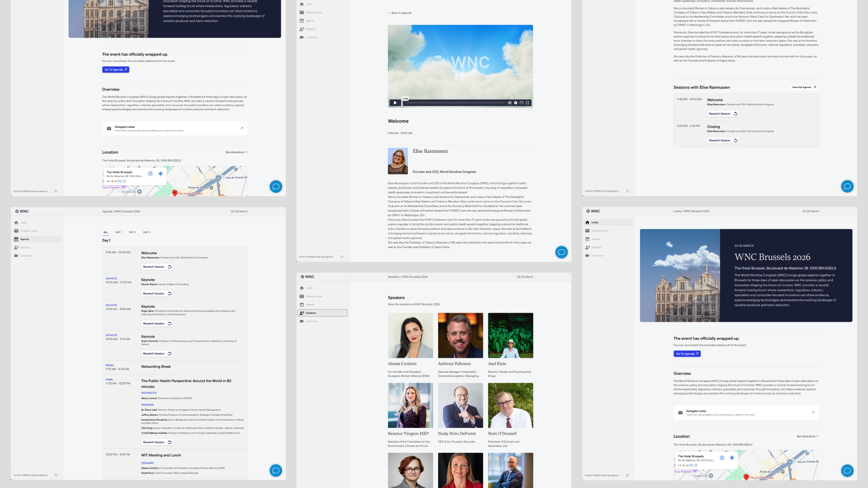This screenshot has height=488, width=868.
Task: Open chat bubble on the lower Lobby page
Action: coord(847,470)
